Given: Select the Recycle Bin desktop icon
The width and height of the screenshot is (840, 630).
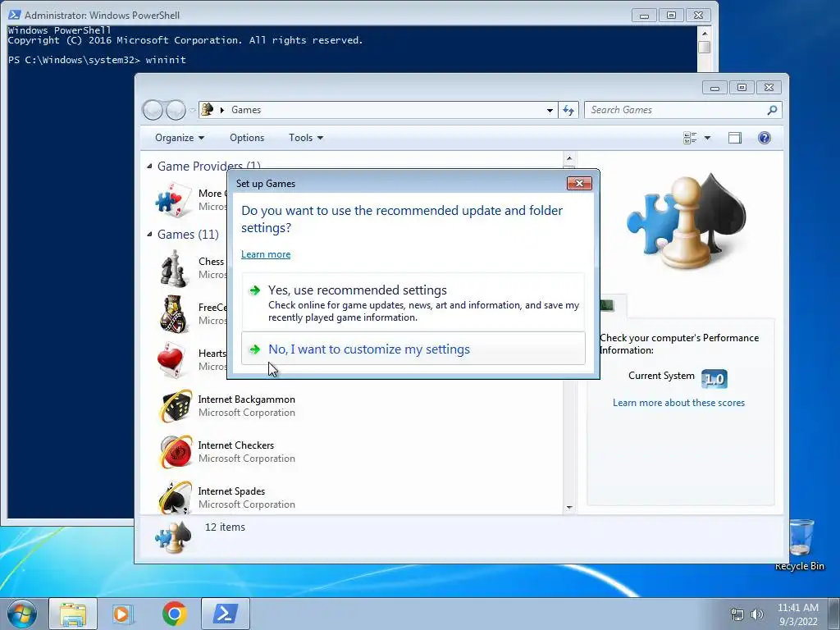Looking at the screenshot, I should 800,545.
